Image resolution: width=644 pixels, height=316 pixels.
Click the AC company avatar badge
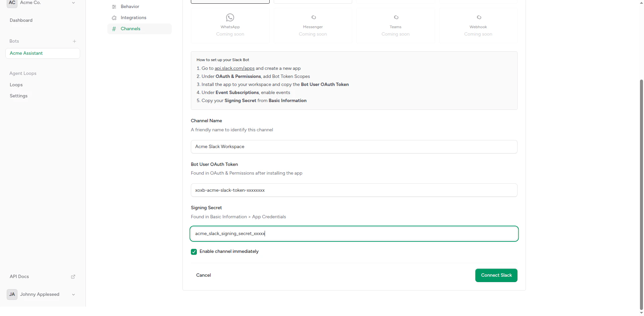[x=12, y=4]
